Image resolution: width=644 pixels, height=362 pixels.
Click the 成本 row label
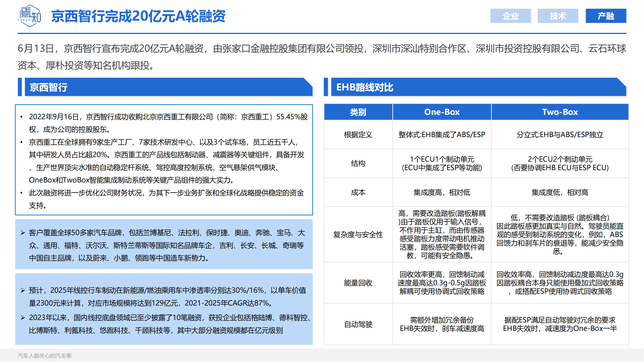(358, 192)
